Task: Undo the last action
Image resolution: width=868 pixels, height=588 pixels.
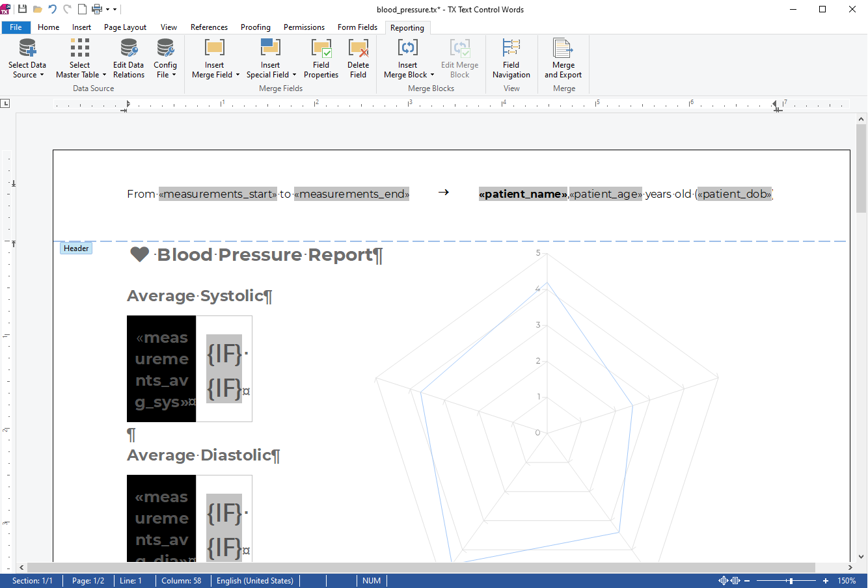Action: pyautogui.click(x=52, y=9)
